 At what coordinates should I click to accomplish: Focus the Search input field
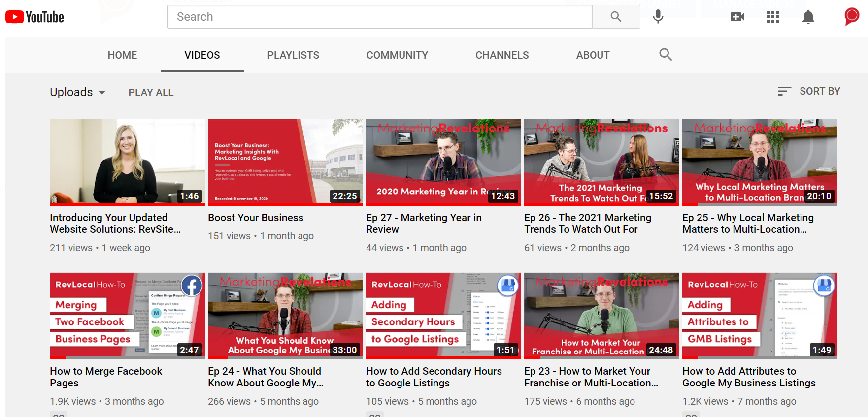[380, 17]
